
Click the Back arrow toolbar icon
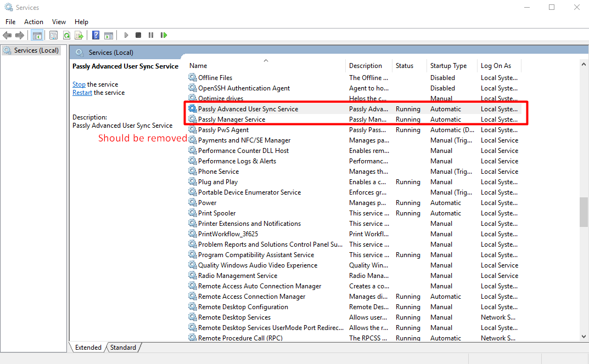click(7, 35)
